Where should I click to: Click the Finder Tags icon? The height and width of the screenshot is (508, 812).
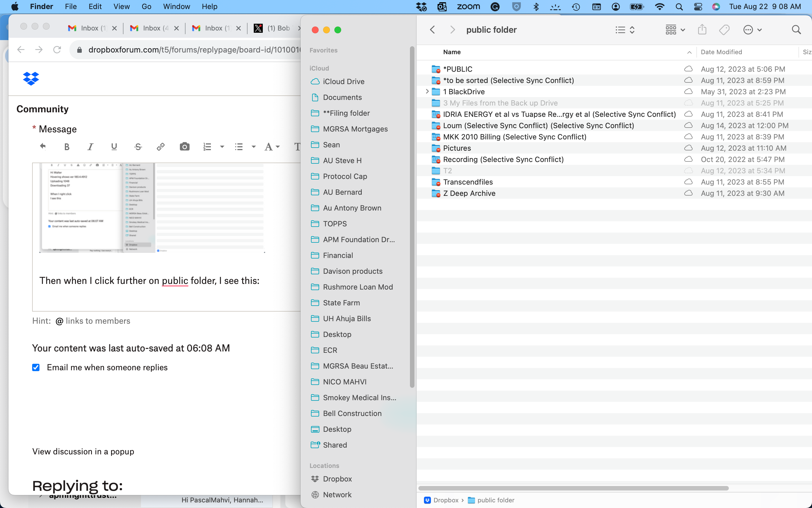click(724, 30)
